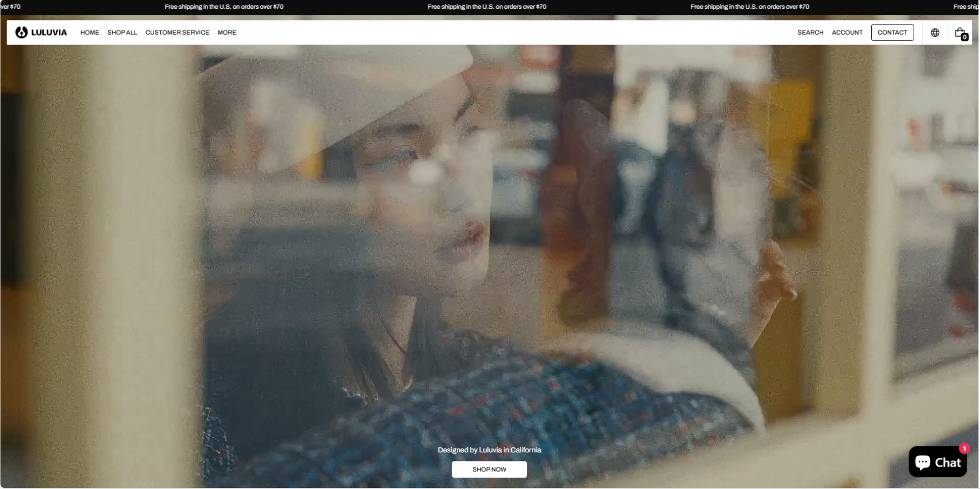Image resolution: width=980 pixels, height=489 pixels.
Task: Go to the ACCOUNT page
Action: pos(847,32)
